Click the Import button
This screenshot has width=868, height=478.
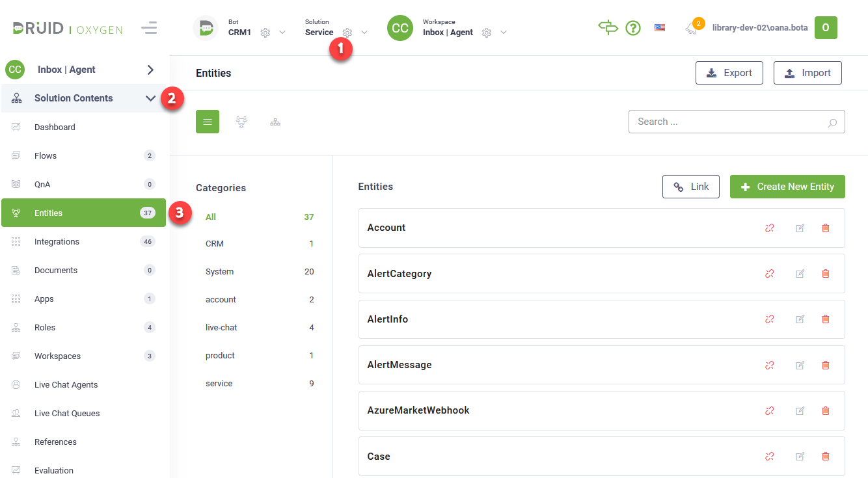click(x=807, y=73)
